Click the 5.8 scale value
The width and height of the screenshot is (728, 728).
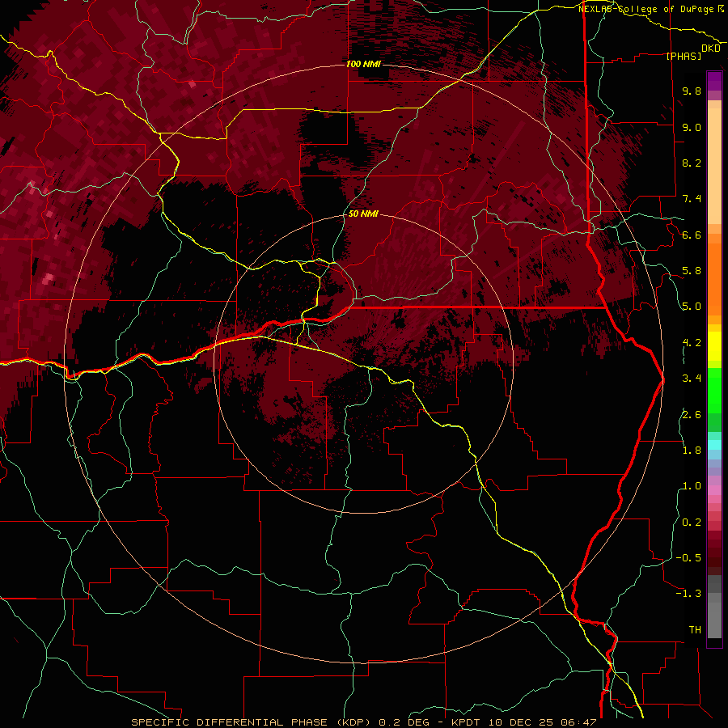click(692, 271)
